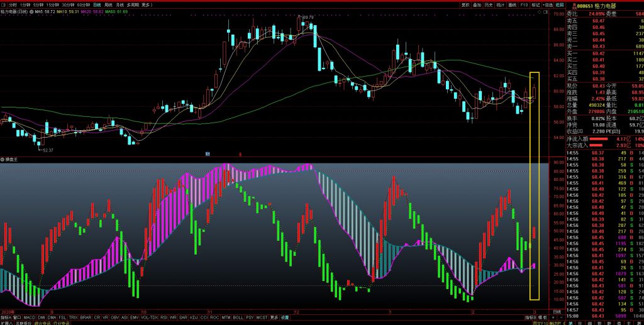Open the 多周期 multi-period view

(133, 4)
